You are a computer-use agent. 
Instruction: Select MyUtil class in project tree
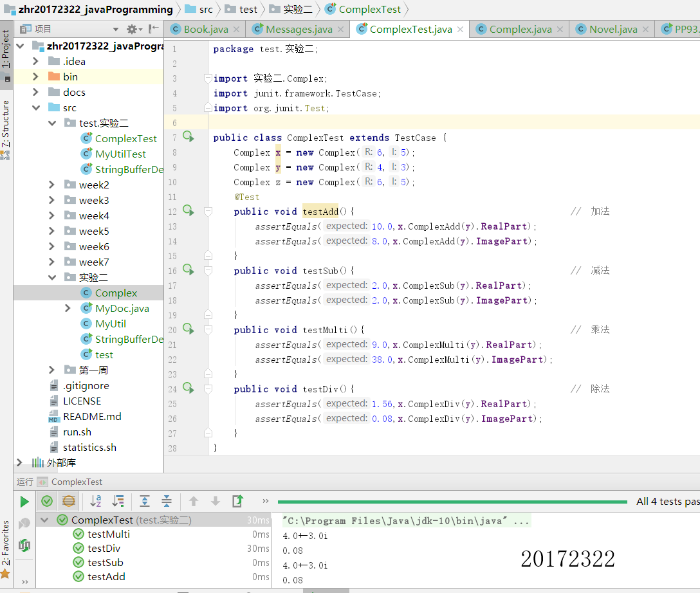(x=104, y=324)
